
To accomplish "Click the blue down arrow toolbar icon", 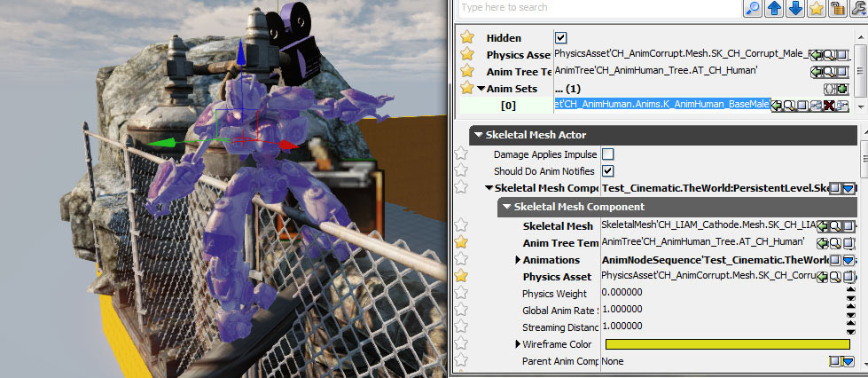I will (796, 8).
